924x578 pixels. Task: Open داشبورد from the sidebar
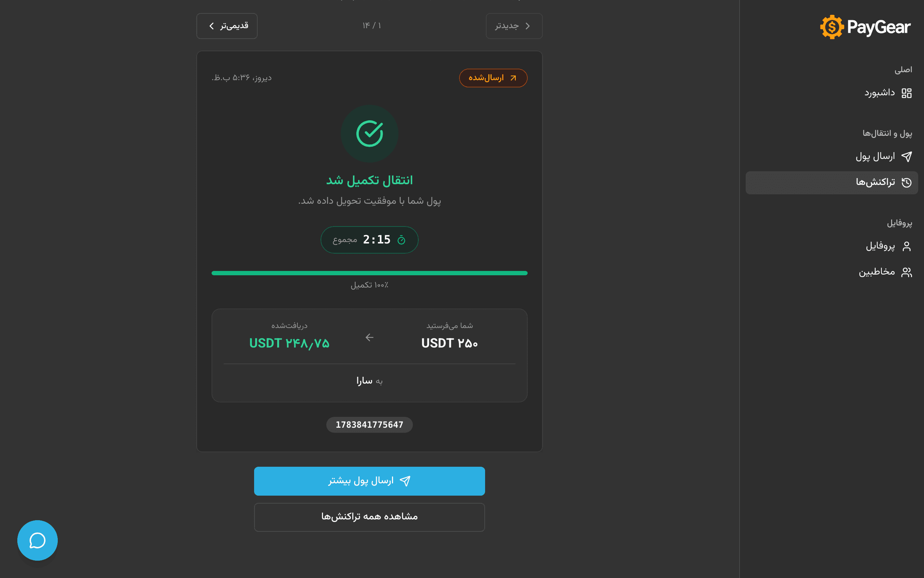click(x=832, y=93)
